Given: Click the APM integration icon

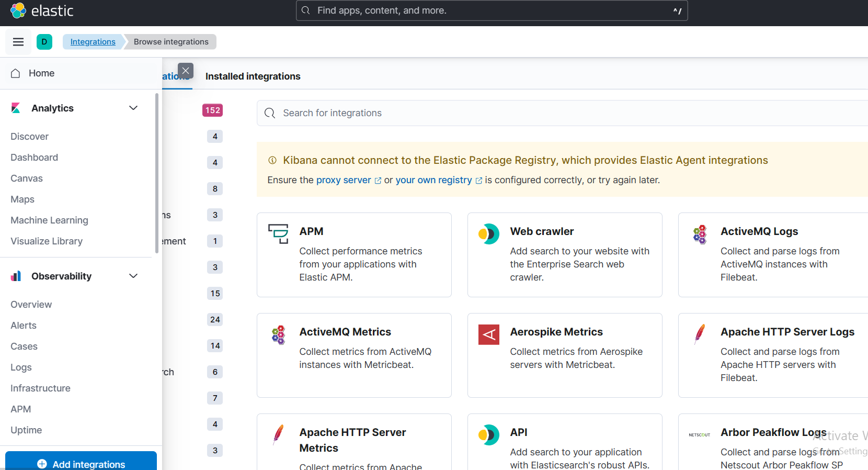Looking at the screenshot, I should (x=278, y=234).
